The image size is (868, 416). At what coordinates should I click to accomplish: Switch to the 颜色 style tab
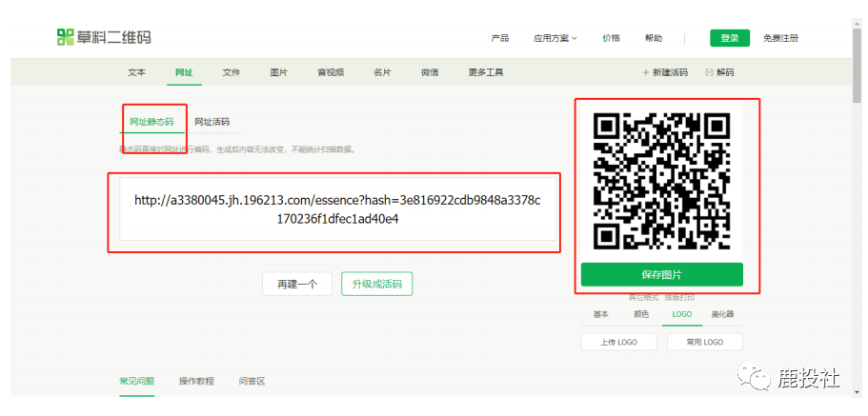click(x=641, y=314)
